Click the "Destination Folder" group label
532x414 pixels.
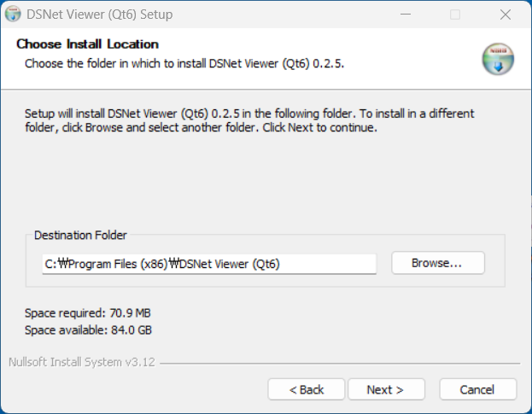pos(80,235)
